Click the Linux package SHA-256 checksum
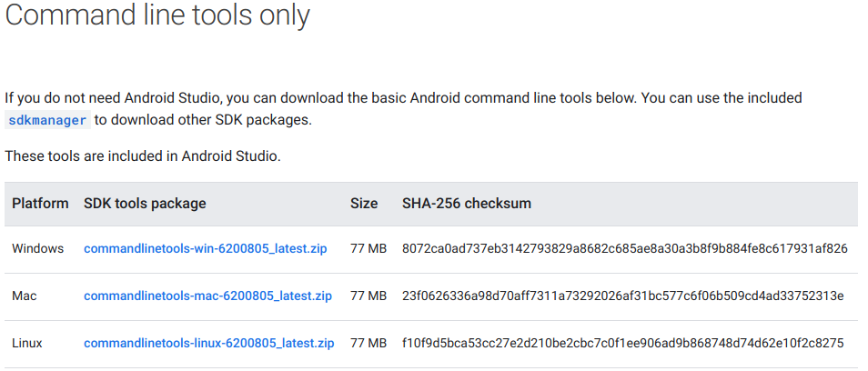Screen dimensions: 868x371 click(x=623, y=344)
